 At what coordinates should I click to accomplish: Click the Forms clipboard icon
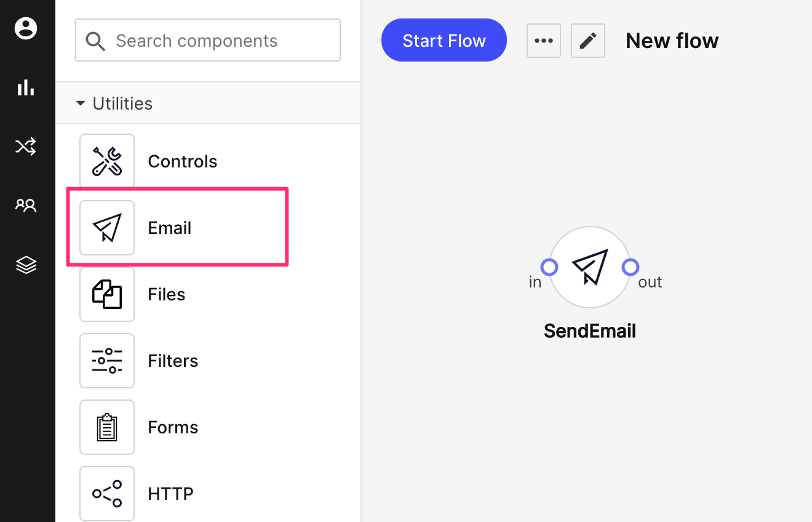[107, 427]
